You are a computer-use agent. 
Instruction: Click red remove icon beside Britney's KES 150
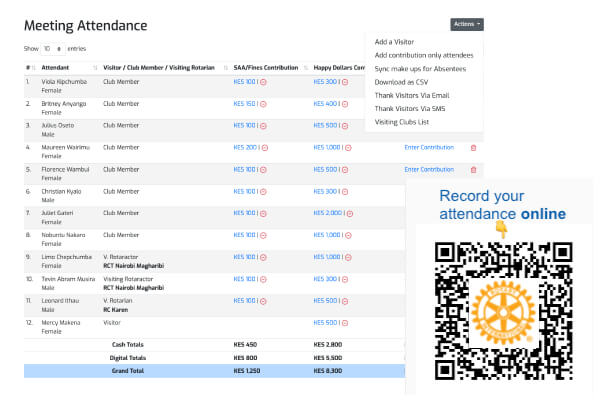(263, 103)
